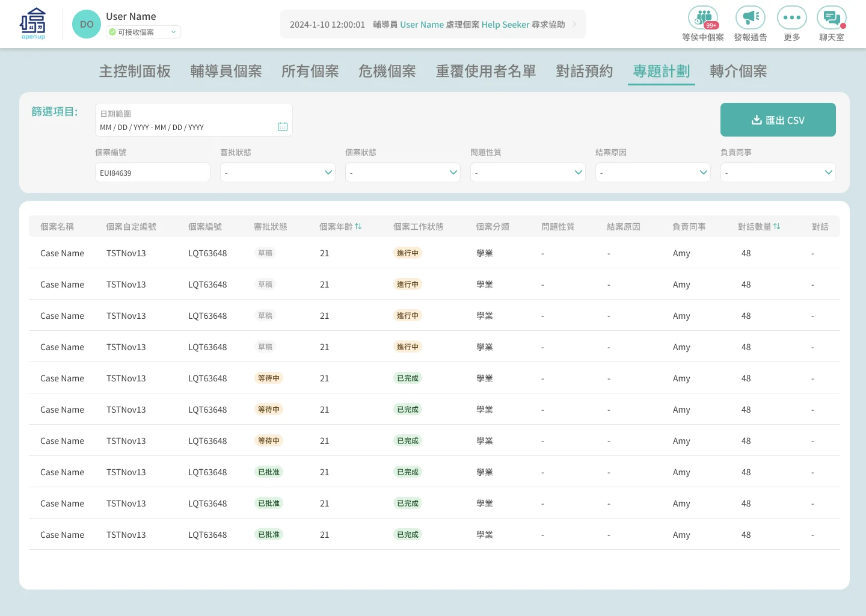Expand the 個案狀態 filter dropdown
Screen dimensions: 866x616
point(403,172)
